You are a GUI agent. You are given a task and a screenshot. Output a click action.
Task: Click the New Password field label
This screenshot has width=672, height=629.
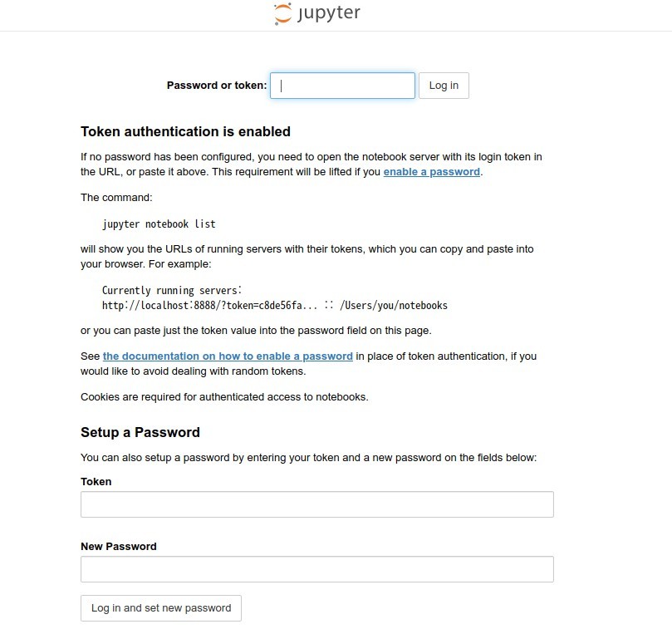pos(119,546)
